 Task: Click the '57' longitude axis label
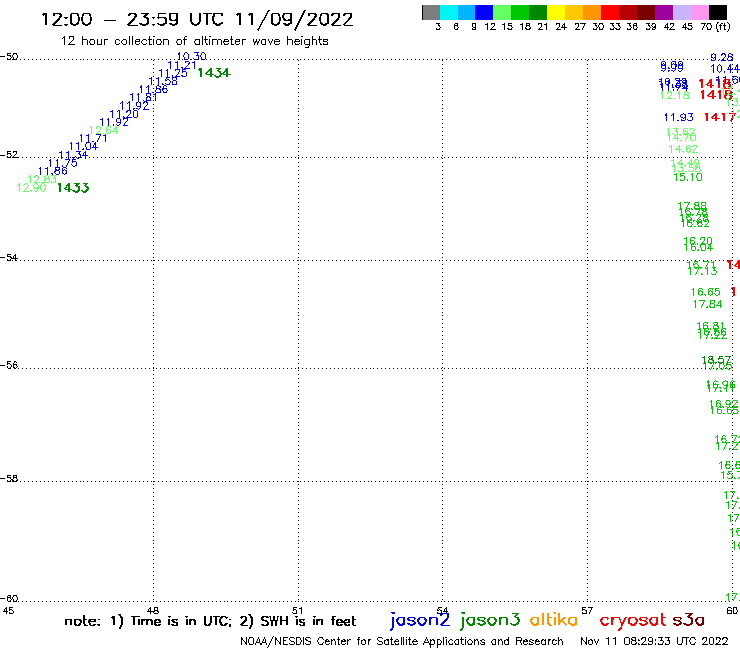(x=587, y=610)
